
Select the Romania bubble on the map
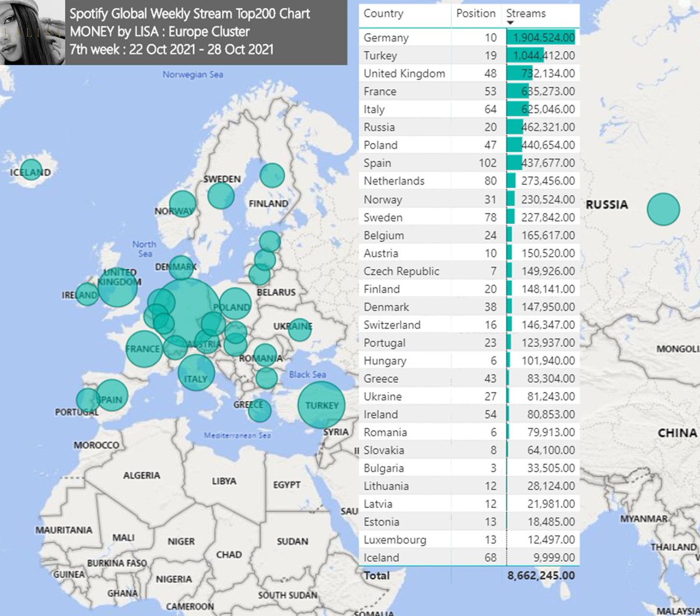coord(265,355)
